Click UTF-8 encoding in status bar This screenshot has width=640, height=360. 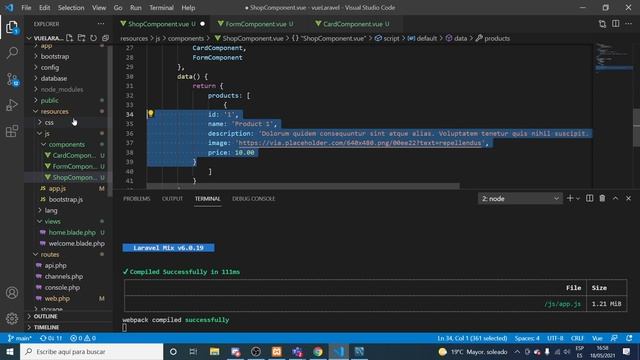point(555,338)
